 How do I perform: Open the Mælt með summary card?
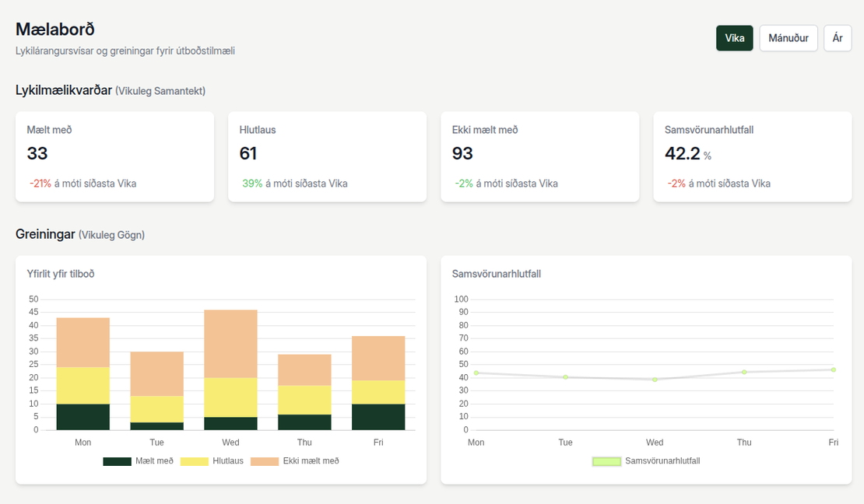click(x=114, y=156)
